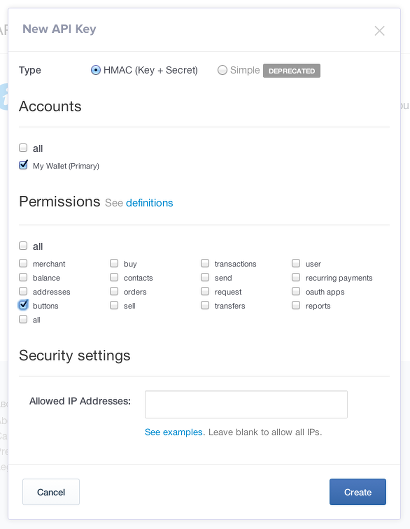Screen dimensions: 410x529
Task: Create the new API key
Action: (x=358, y=492)
